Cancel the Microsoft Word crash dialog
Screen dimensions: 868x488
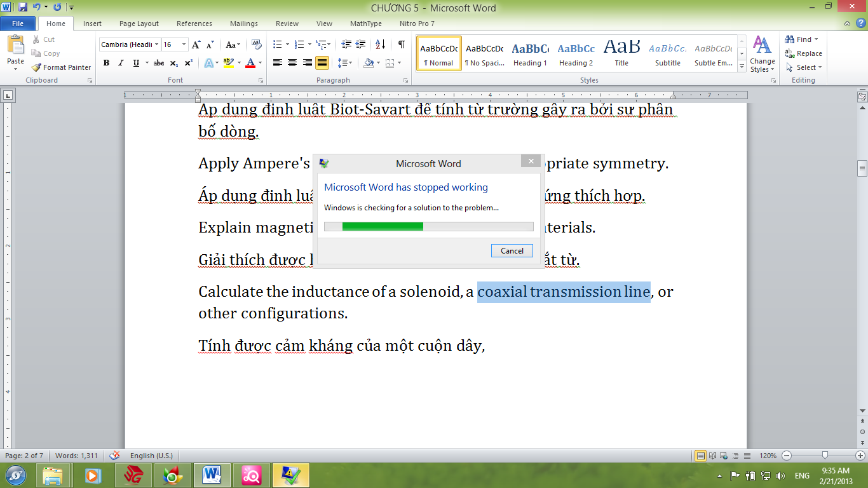click(x=512, y=250)
